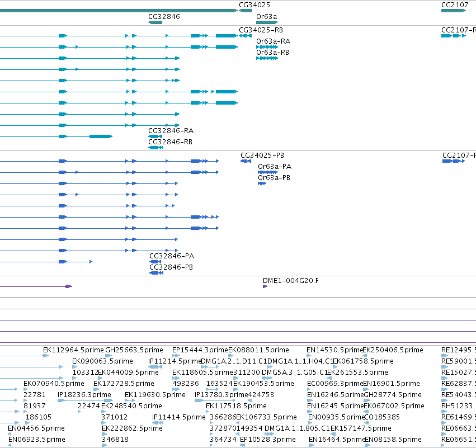476x448 pixels.
Task: Select the EK172728.5prime EST label
Action: coord(124,384)
